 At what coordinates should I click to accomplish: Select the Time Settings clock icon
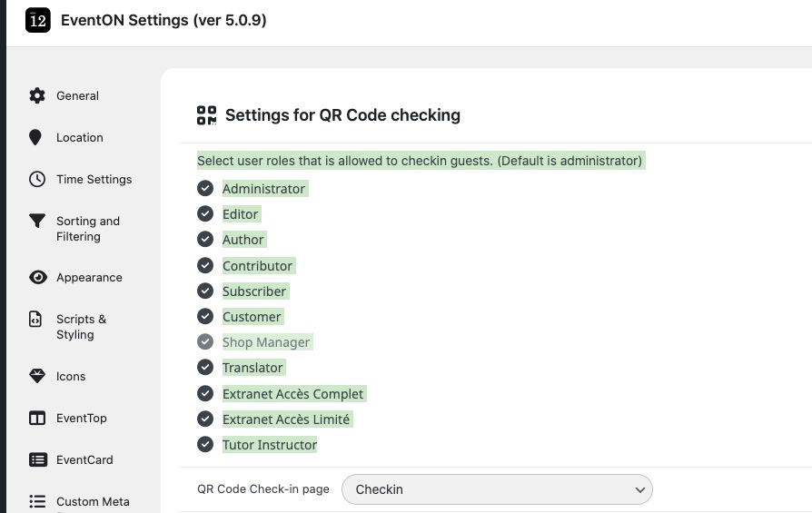pos(37,179)
